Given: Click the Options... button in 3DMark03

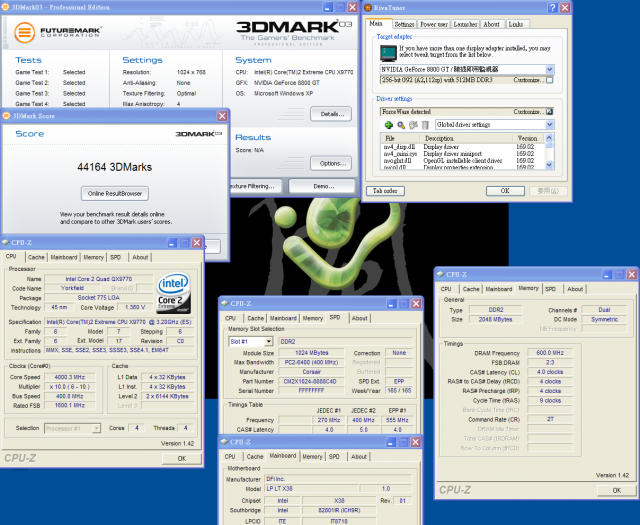Looking at the screenshot, I should [x=331, y=163].
